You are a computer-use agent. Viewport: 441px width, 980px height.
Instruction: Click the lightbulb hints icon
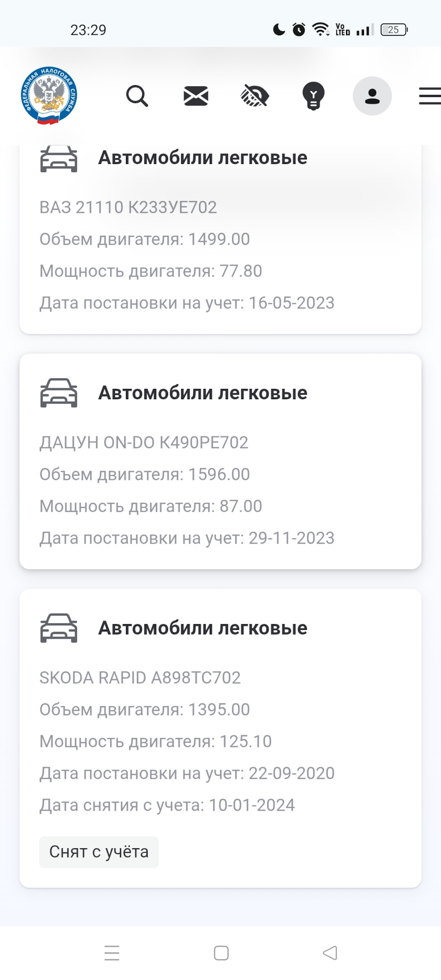pos(313,96)
